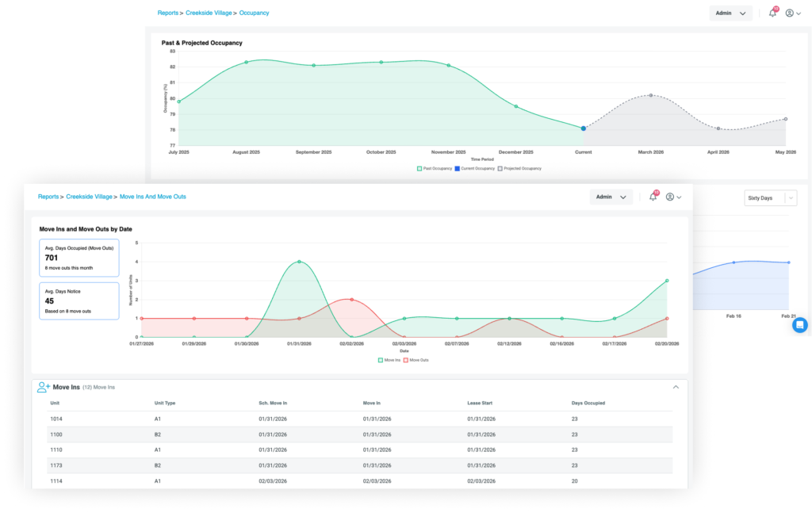Open Admin dropdown on Move Ins page

click(611, 197)
